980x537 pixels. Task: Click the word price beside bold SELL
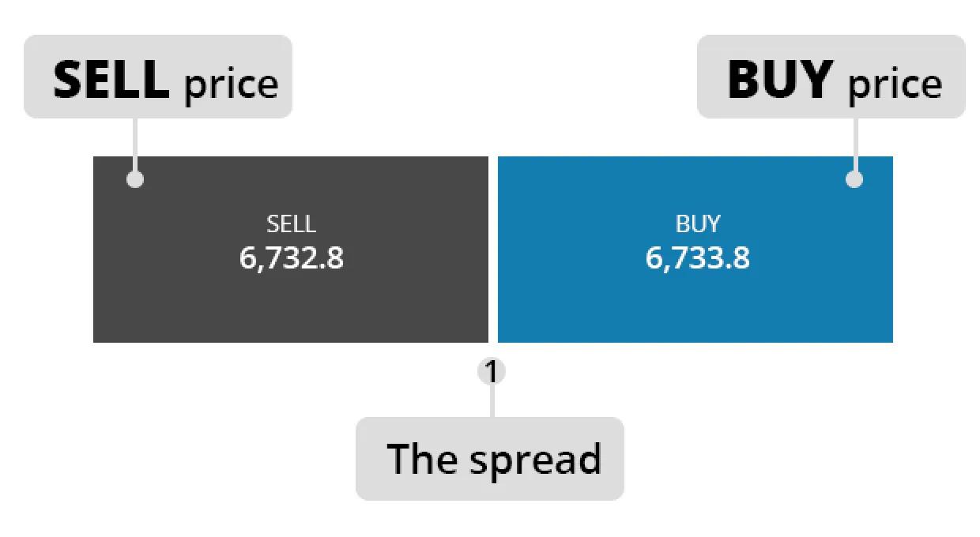click(x=232, y=85)
